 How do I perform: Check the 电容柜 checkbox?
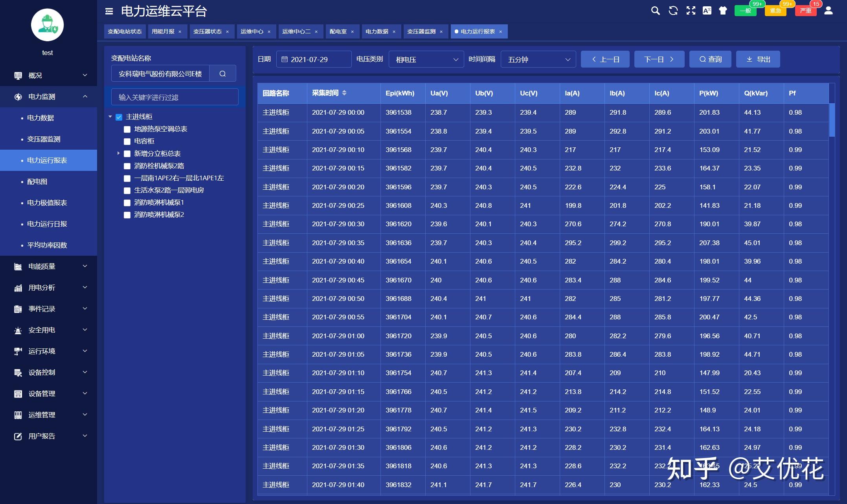[x=127, y=141]
